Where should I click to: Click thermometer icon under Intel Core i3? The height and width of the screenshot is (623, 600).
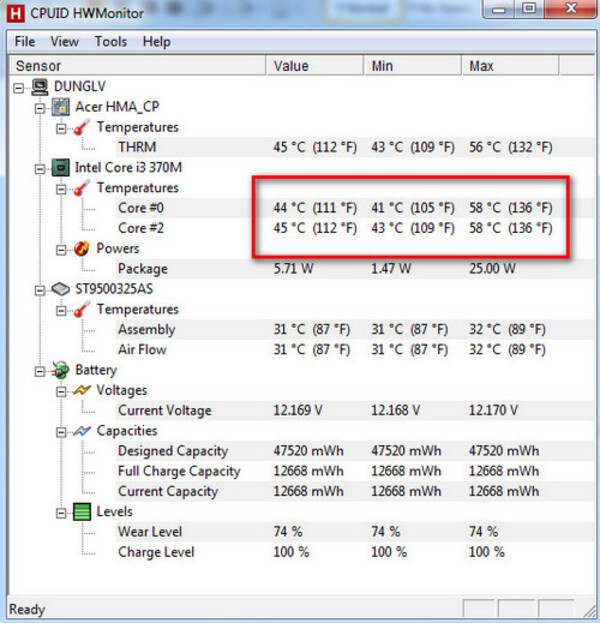click(x=82, y=188)
